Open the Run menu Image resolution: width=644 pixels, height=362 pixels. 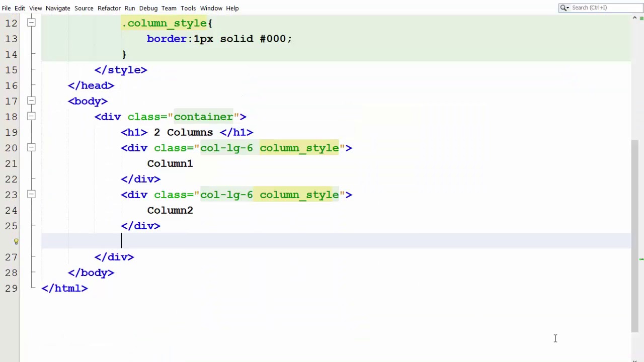coord(130,8)
